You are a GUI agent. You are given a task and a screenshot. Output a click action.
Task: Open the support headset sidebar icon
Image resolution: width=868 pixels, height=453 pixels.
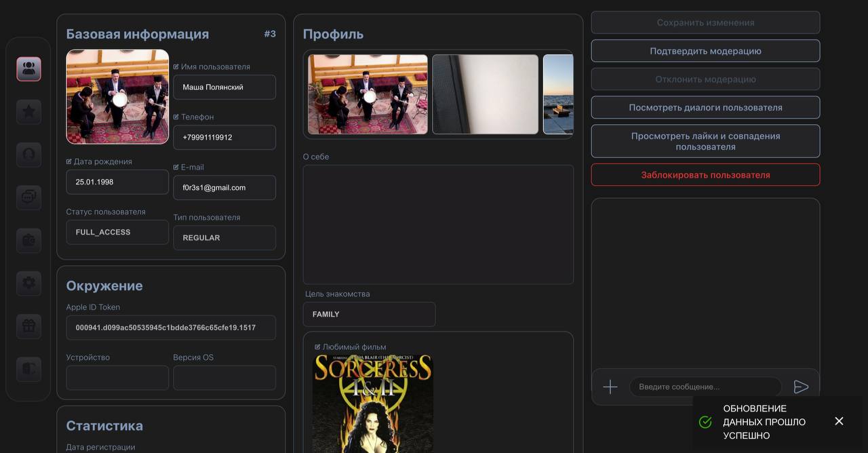[x=28, y=155]
